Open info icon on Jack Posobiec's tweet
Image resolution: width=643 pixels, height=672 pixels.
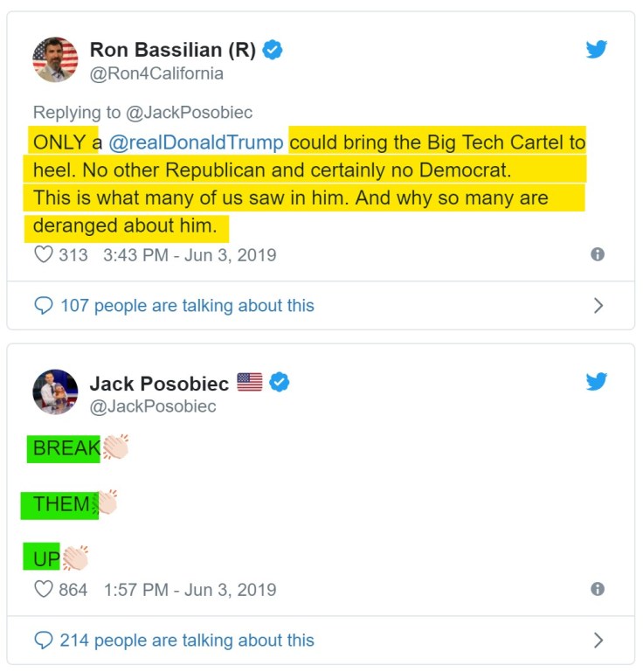click(598, 589)
